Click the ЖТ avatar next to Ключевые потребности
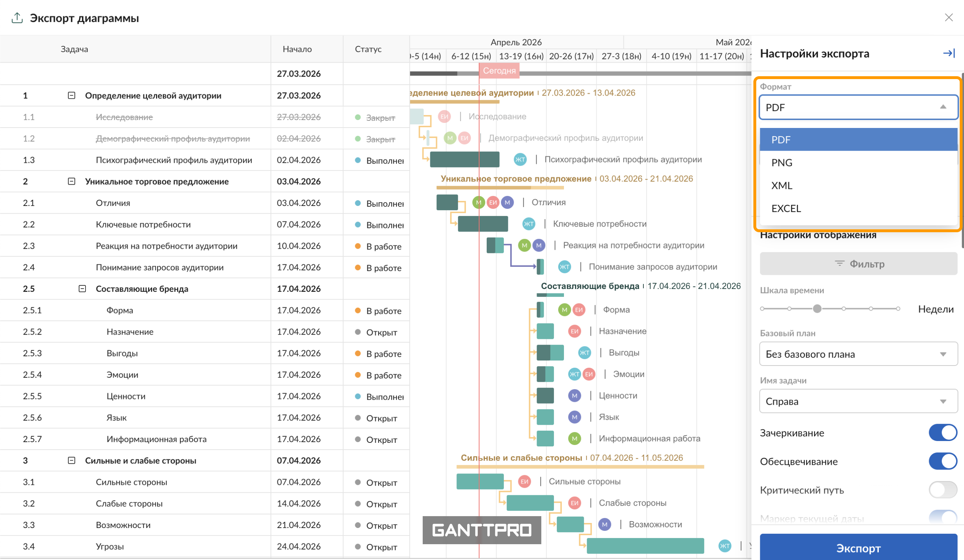This screenshot has width=964, height=560. [x=529, y=224]
